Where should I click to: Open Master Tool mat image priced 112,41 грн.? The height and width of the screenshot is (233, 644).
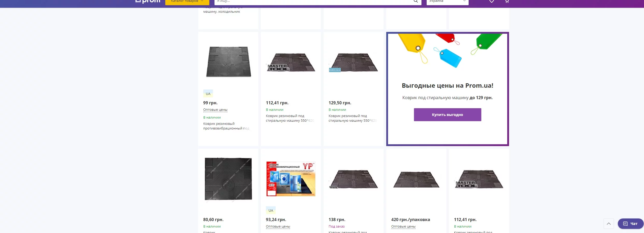(x=291, y=62)
